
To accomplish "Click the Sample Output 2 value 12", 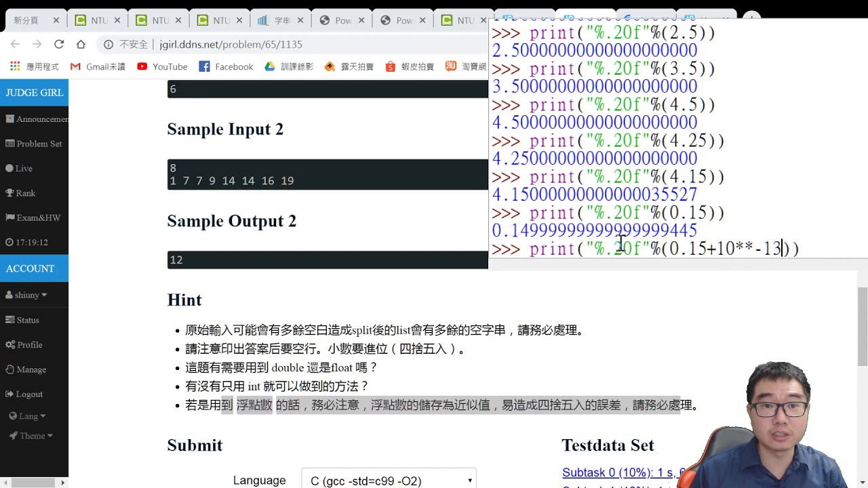I will (x=176, y=260).
